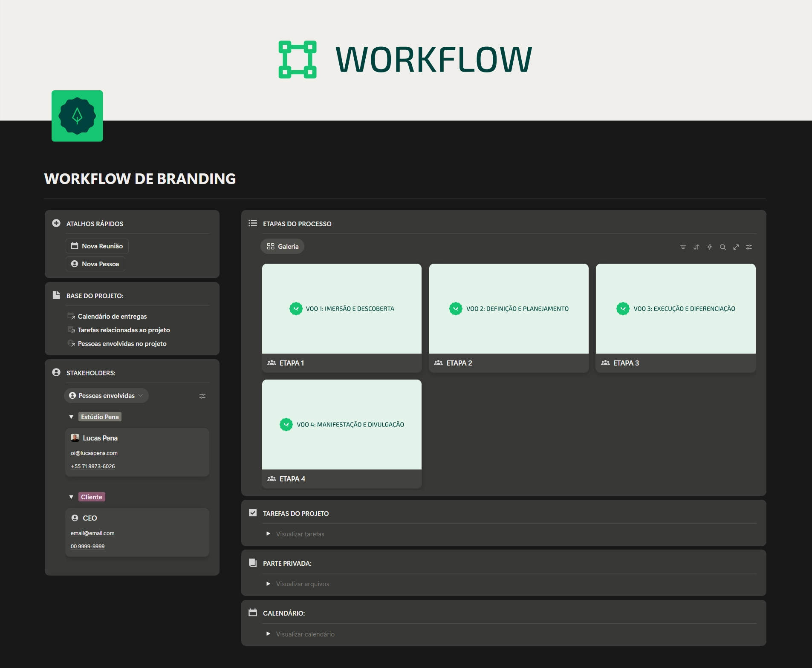This screenshot has width=812, height=668.
Task: Open stakeholders view settings icon
Action: pos(202,396)
